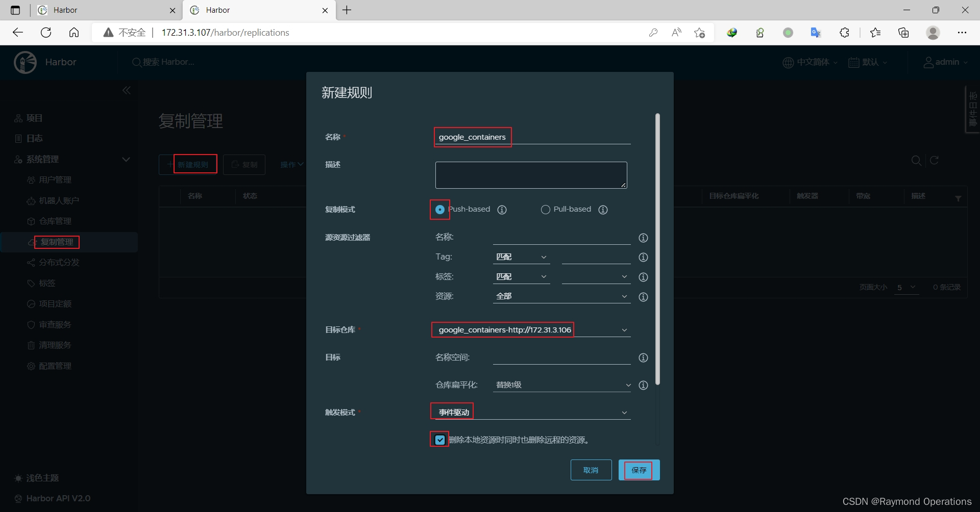Open 项目 in sidebar
Image resolution: width=980 pixels, height=512 pixels.
point(34,118)
